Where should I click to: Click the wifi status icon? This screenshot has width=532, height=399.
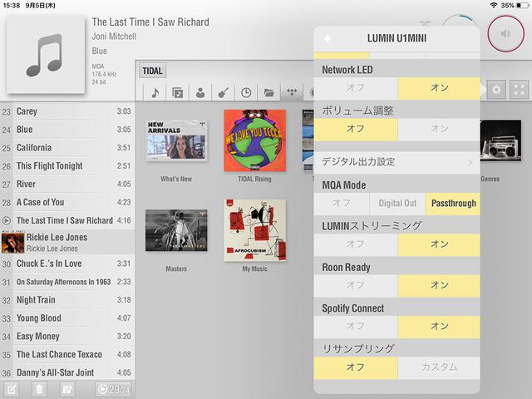pyautogui.click(x=494, y=5)
